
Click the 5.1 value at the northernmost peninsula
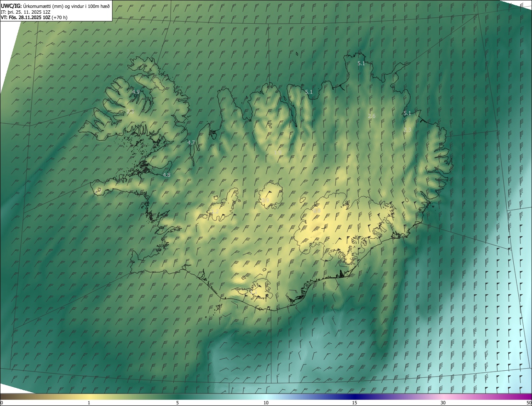coord(361,63)
